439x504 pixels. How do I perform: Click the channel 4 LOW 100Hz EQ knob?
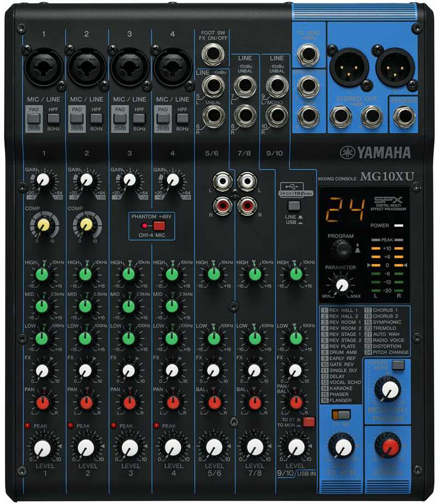[172, 338]
